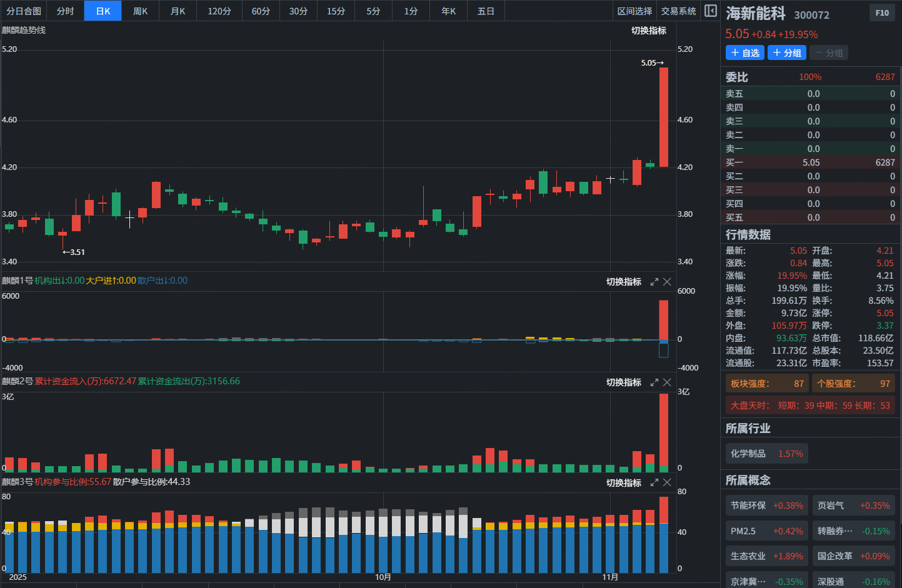902x588 pixels.
Task: Open 切换指标 for 麒麟2号 panel
Action: (x=623, y=382)
